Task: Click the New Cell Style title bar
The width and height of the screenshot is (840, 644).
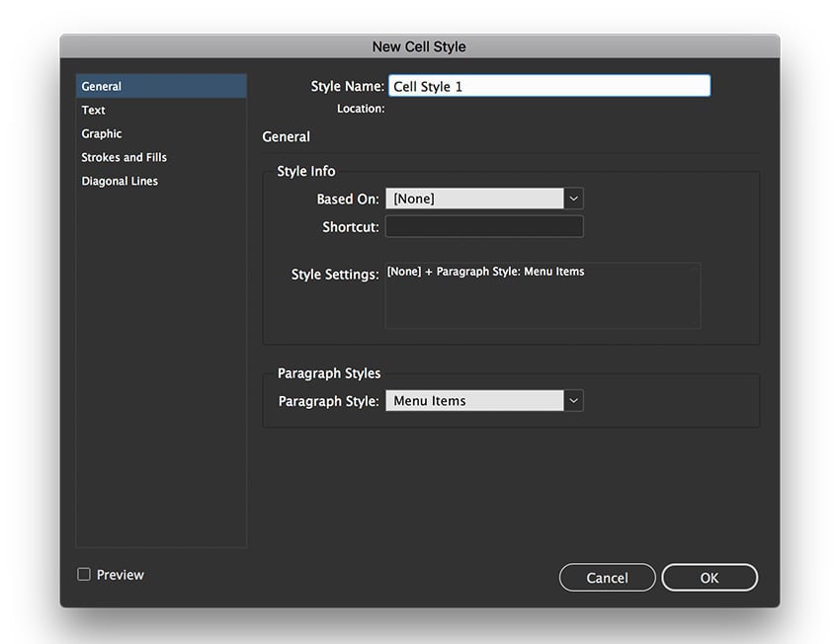Action: (x=420, y=45)
